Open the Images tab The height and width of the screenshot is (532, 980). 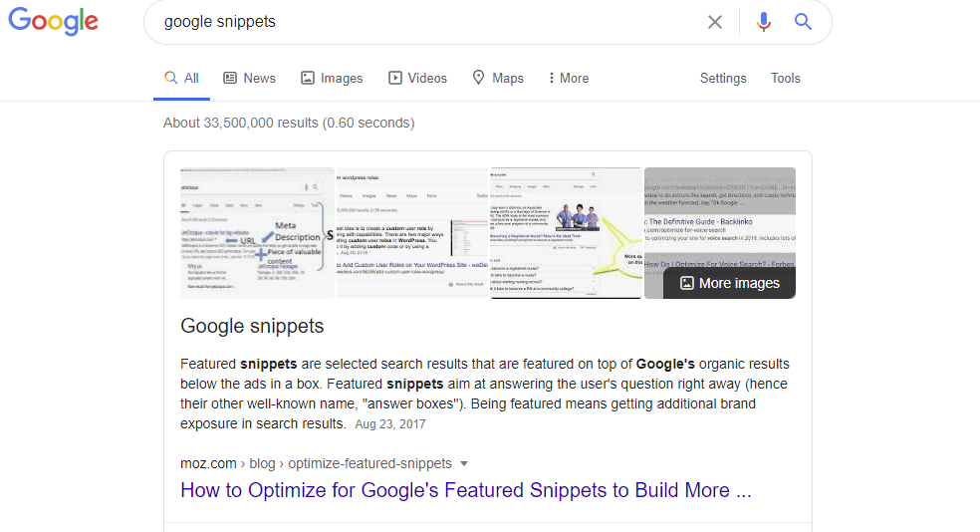[332, 78]
